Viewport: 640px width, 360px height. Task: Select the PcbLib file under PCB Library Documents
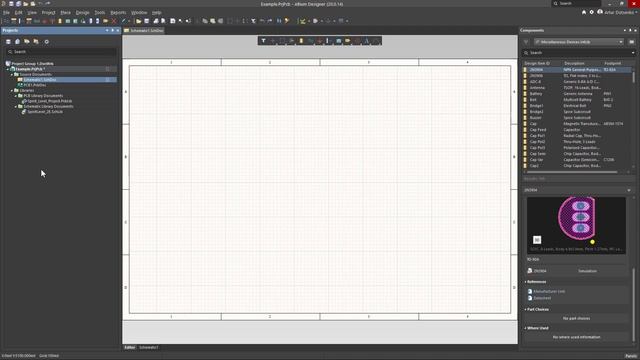(x=50, y=101)
